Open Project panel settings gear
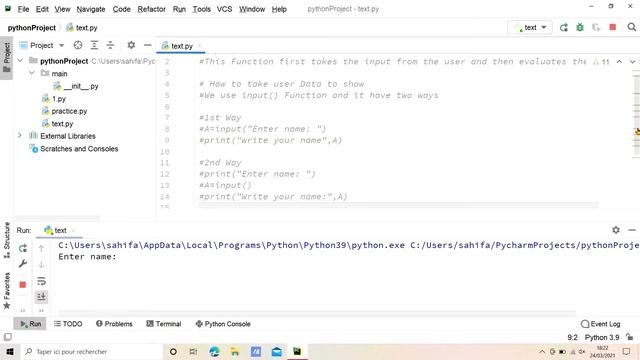 [x=131, y=45]
